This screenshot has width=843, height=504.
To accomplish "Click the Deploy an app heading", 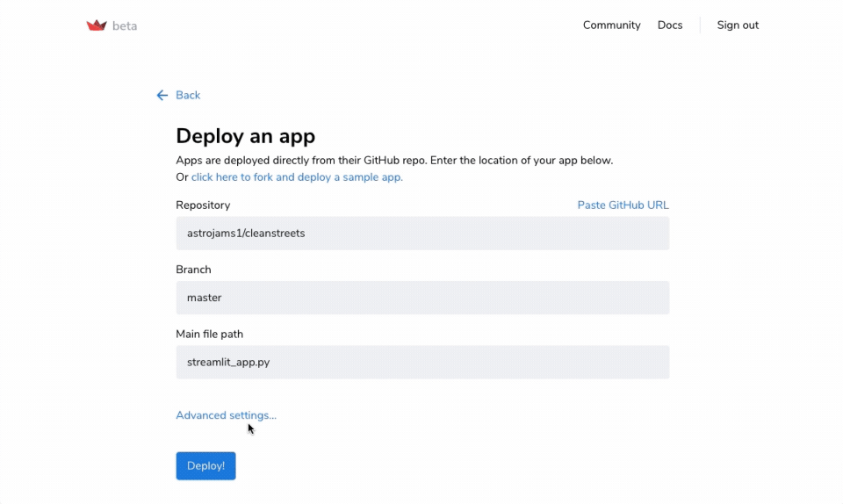I will coord(246,136).
